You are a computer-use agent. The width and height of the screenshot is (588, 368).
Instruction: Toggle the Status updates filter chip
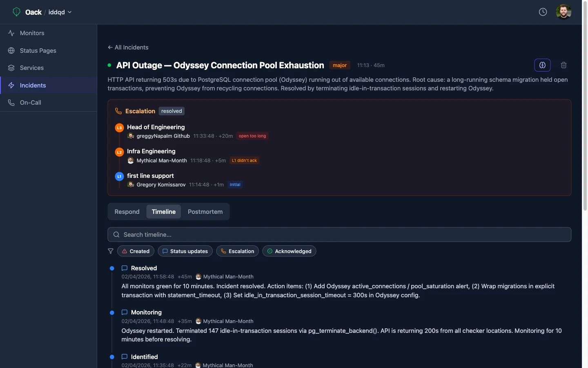click(x=185, y=251)
